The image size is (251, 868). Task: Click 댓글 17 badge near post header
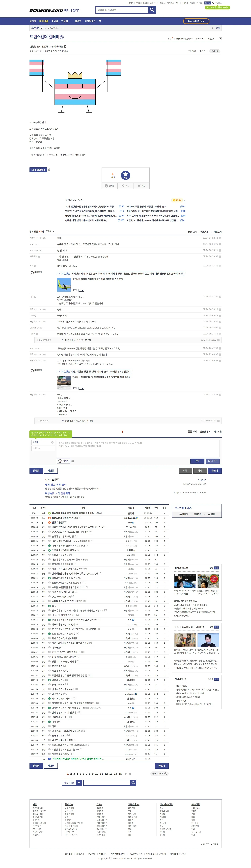[x=215, y=51]
